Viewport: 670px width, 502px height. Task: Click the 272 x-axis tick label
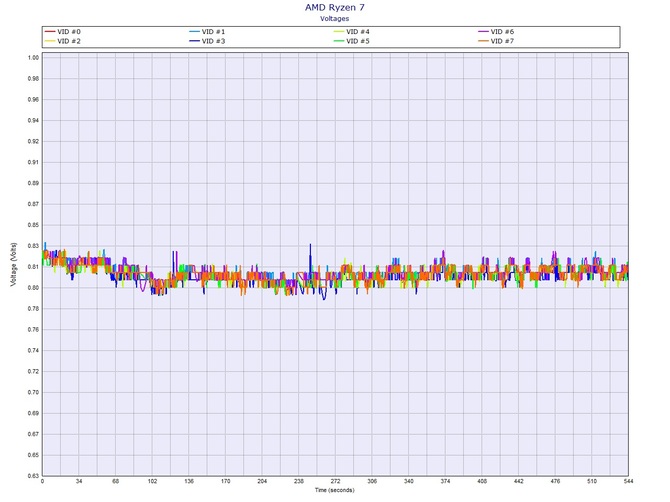(x=335, y=481)
